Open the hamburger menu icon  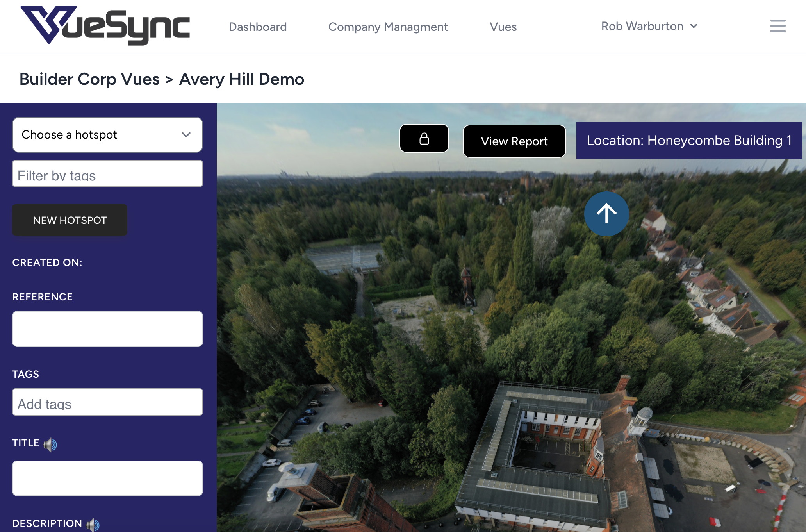(777, 26)
